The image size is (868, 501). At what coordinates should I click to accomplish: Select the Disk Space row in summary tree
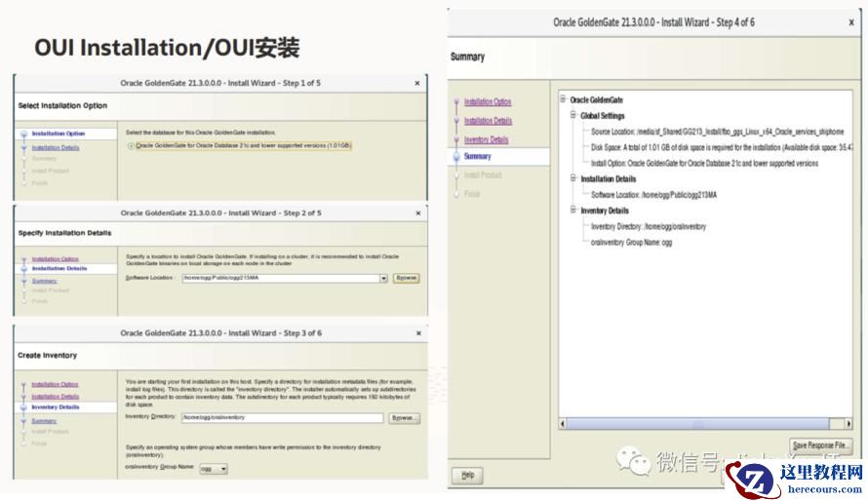[x=721, y=147]
